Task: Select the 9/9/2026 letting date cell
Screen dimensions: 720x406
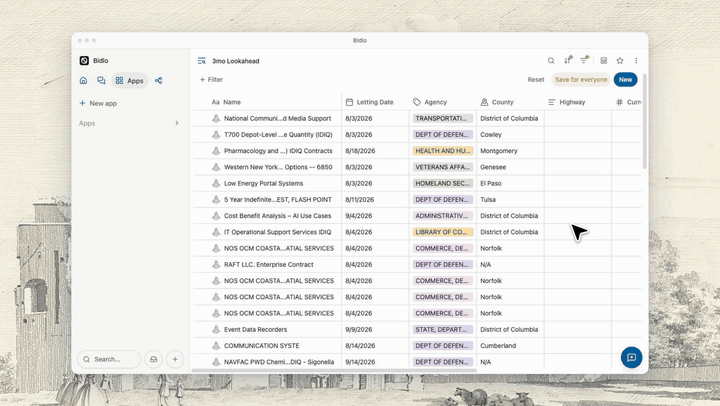Action: pyautogui.click(x=375, y=329)
